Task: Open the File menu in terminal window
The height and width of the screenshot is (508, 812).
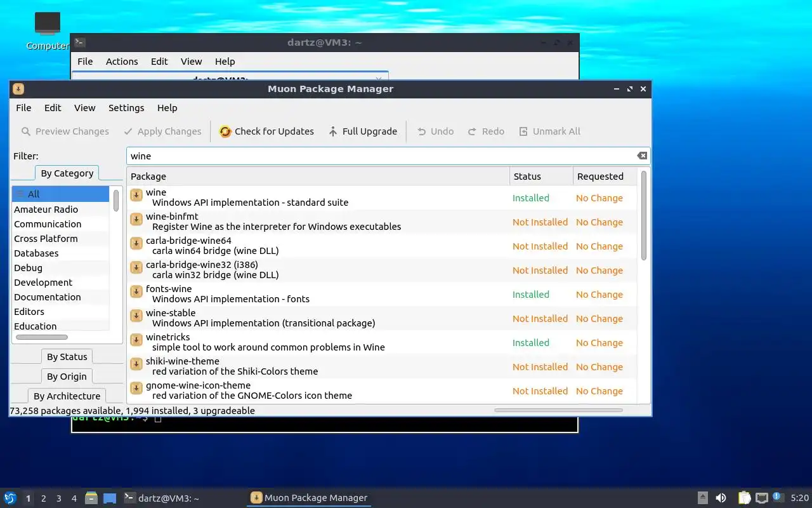Action: [x=85, y=62]
